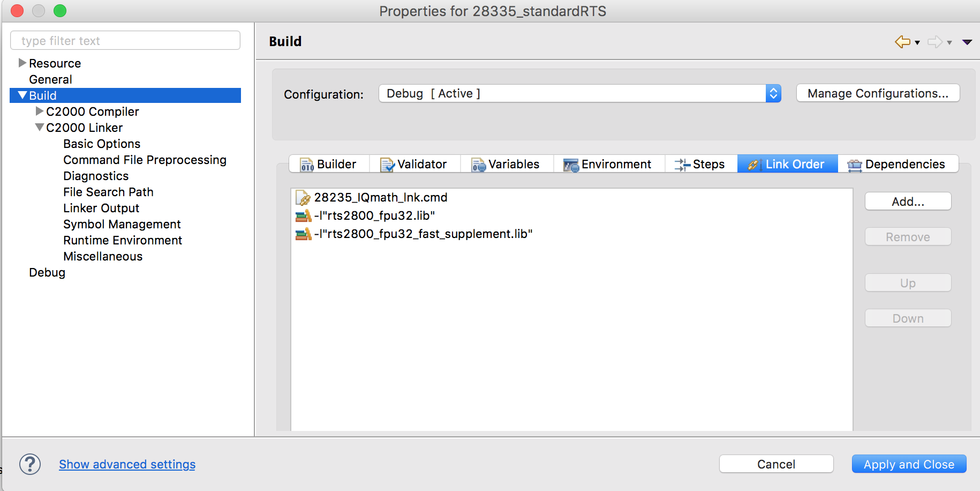Click the Validator tab icon
The image size is (980, 491).
click(x=387, y=165)
